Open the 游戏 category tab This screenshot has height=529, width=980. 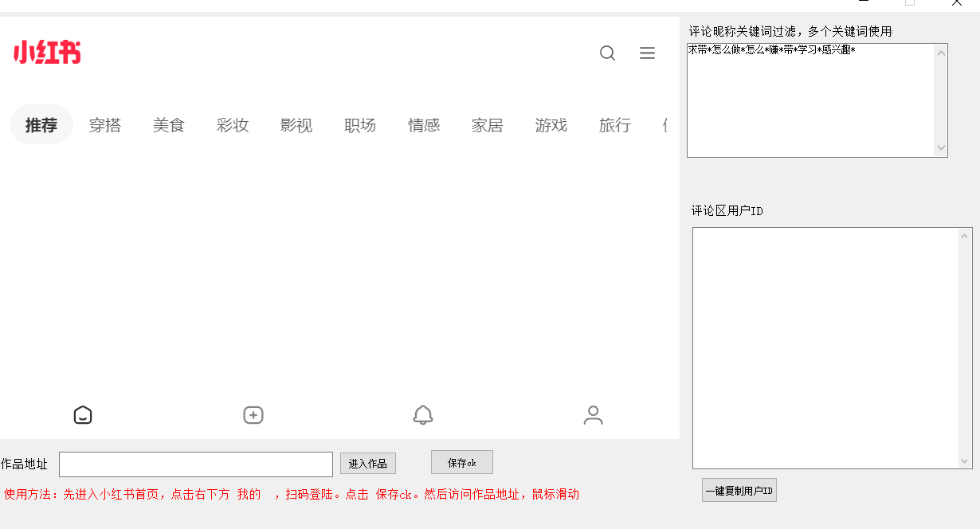point(551,125)
